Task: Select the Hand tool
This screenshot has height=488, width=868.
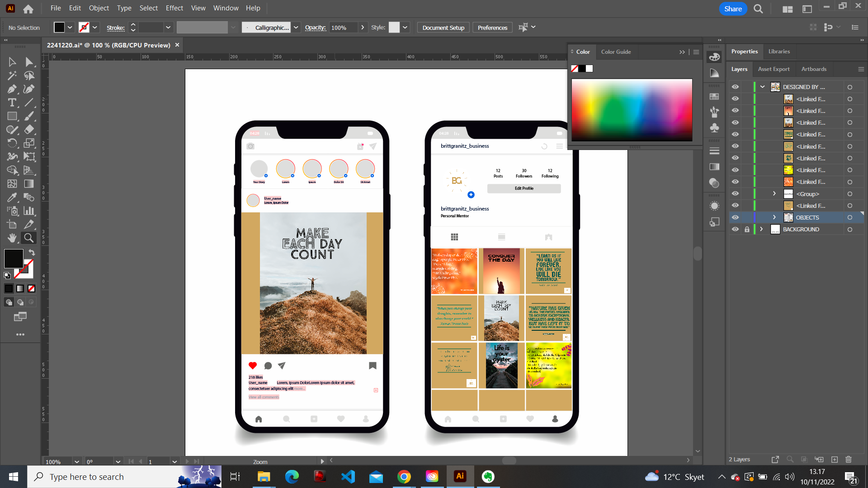Action: coord(12,238)
